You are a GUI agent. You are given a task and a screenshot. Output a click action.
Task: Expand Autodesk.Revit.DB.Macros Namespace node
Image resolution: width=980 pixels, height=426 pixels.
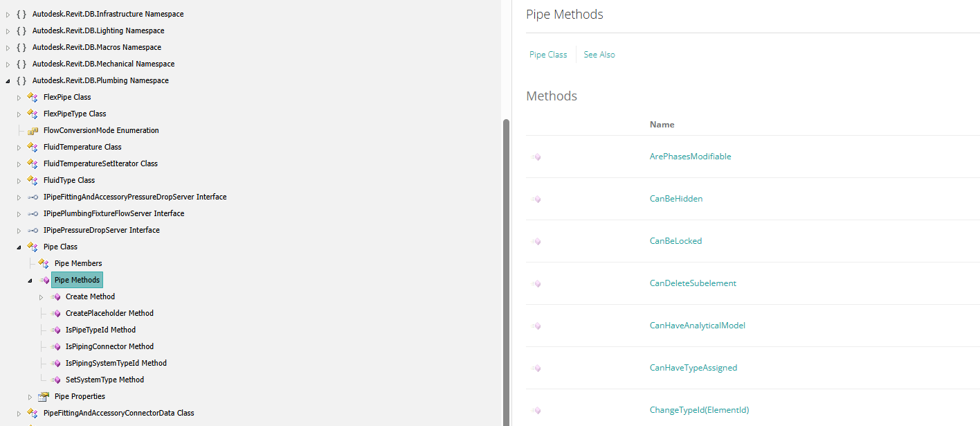(8, 47)
